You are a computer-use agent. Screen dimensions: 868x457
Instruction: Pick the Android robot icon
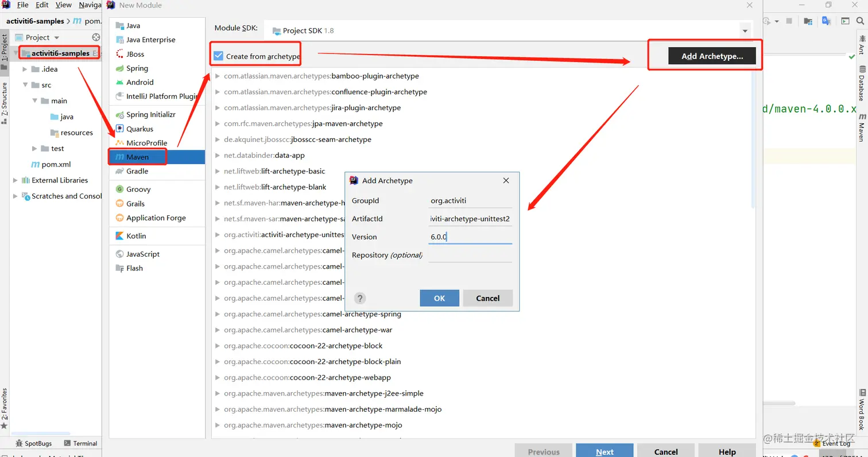coord(119,82)
